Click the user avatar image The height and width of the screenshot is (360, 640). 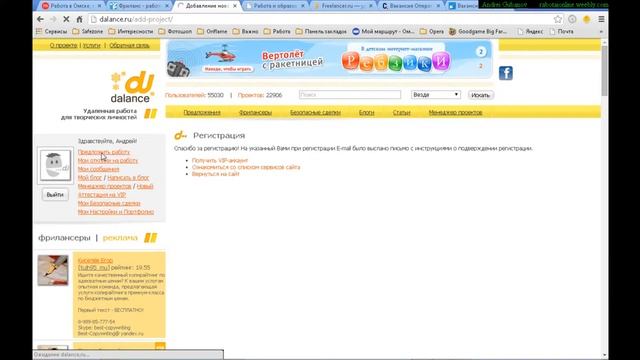[x=55, y=165]
